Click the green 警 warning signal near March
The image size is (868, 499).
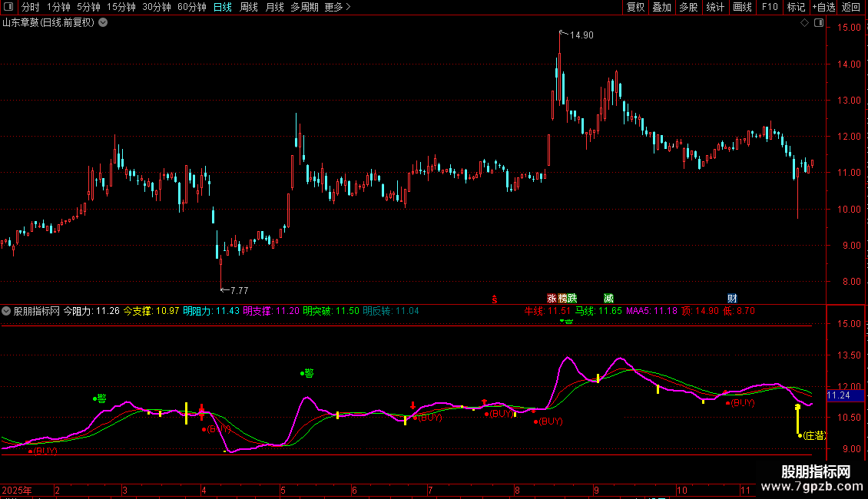pyautogui.click(x=101, y=398)
